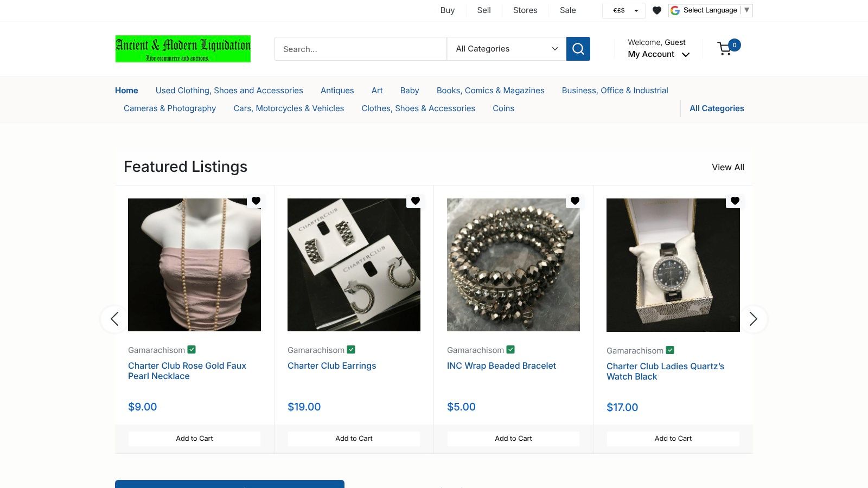Click the beaded bracelet product photo

tap(513, 265)
